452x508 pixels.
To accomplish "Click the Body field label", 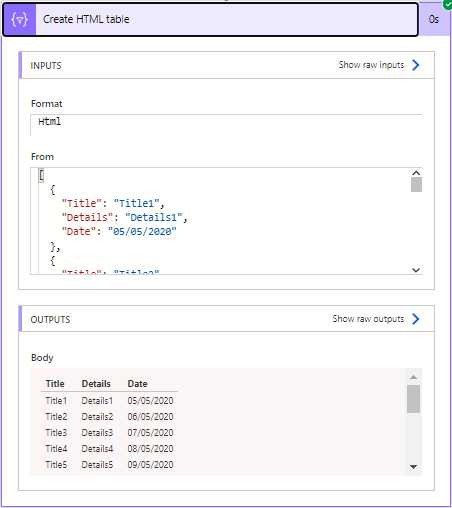I will (42, 358).
